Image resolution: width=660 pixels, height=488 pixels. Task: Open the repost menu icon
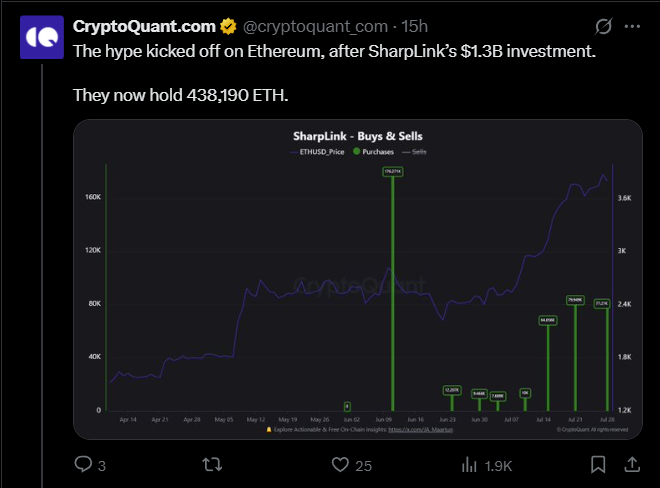click(x=212, y=465)
